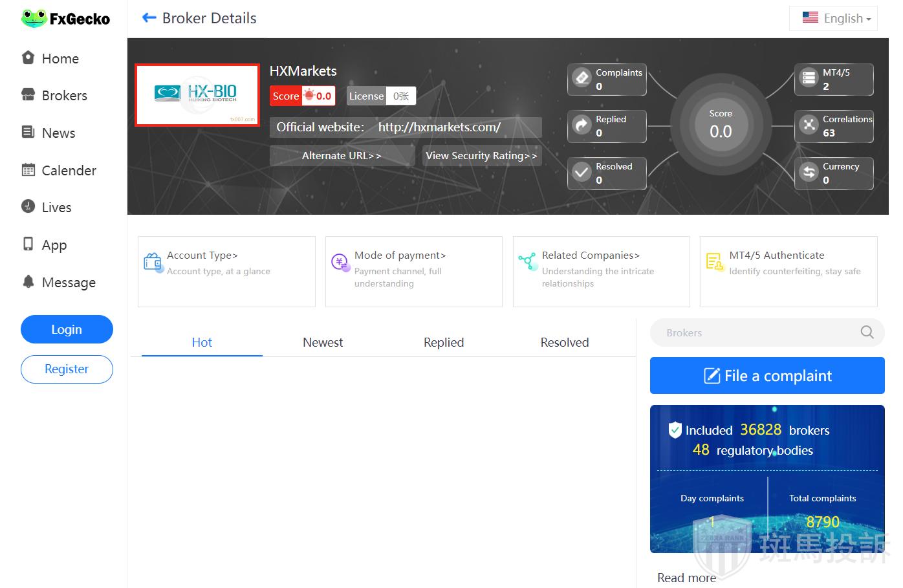Expand Alternate URL list
This screenshot has width=903, height=588.
[342, 156]
